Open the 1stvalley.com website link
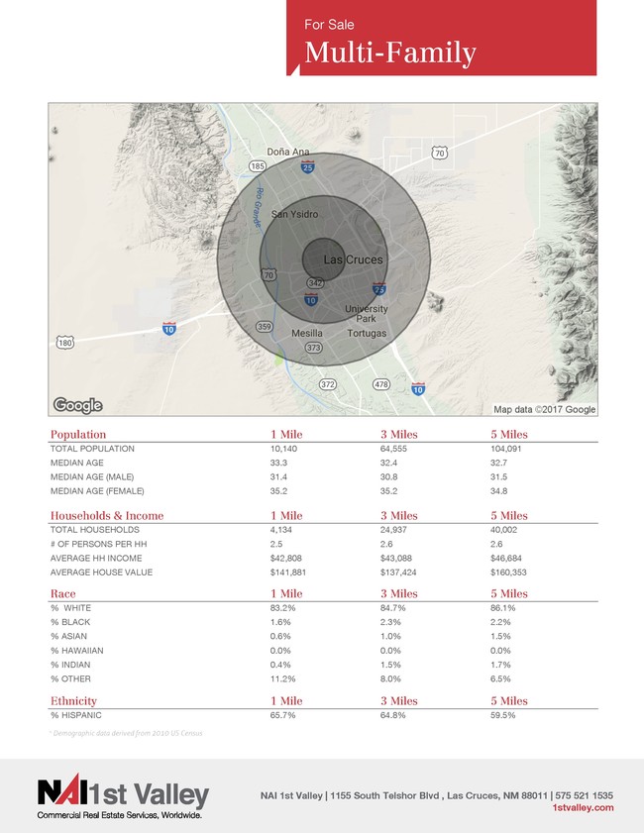The width and height of the screenshot is (644, 833). [583, 807]
